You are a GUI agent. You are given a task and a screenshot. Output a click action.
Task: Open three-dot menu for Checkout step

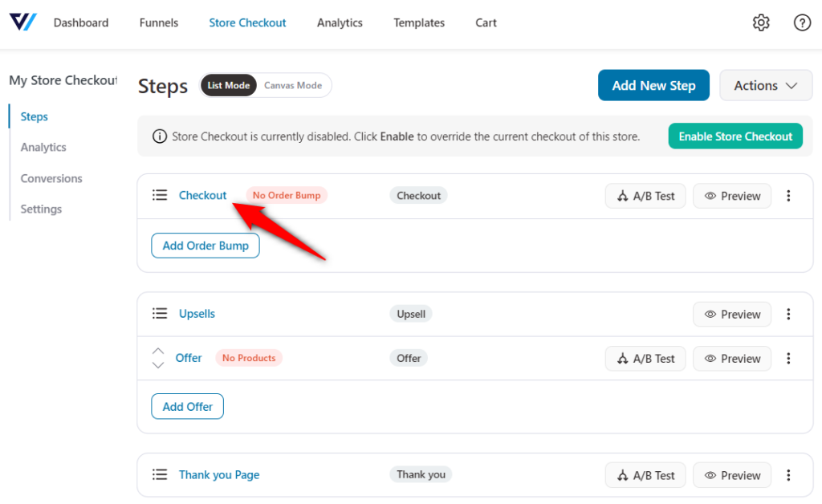788,196
